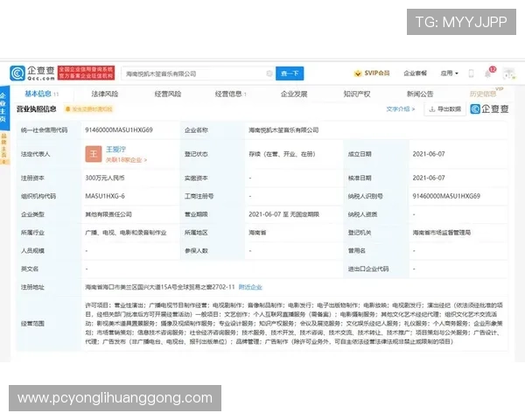Screen dimensions: 525x420
Task: Switch to the 新闻公告 tab
Action: [x=420, y=94]
